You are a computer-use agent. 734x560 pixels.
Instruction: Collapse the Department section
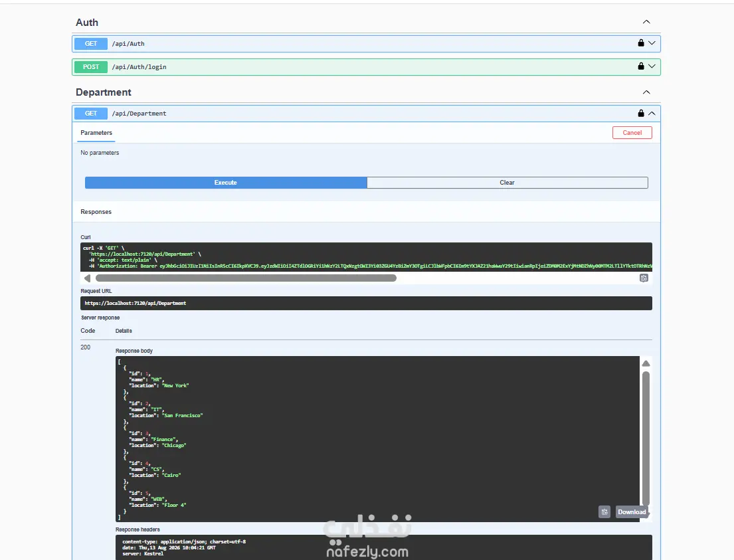pos(646,92)
